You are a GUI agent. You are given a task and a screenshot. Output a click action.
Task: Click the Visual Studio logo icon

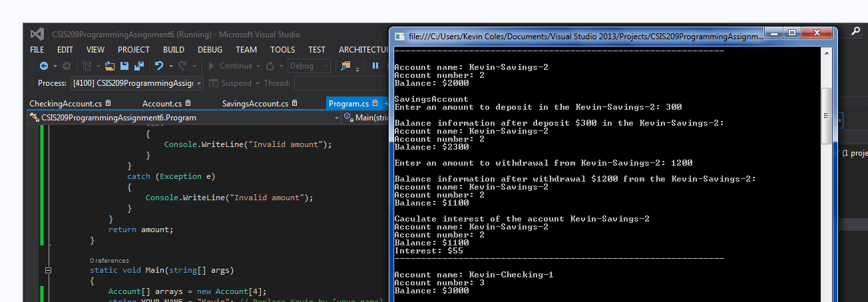point(37,34)
